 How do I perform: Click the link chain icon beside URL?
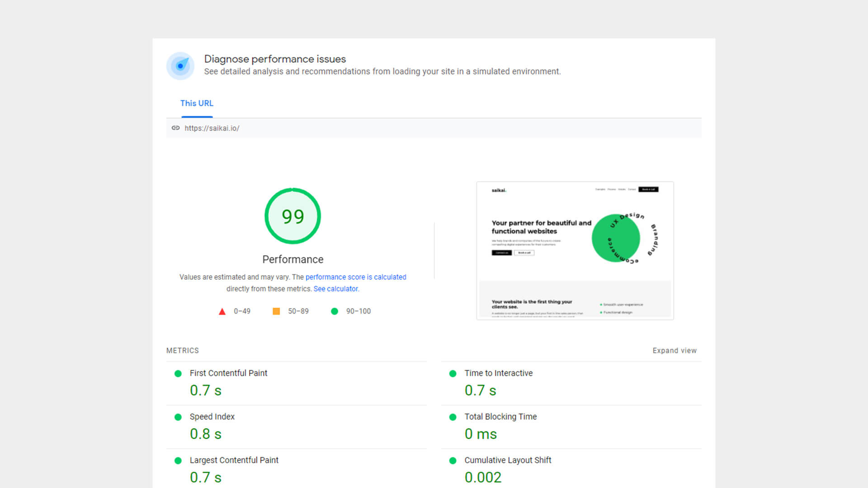pos(175,128)
